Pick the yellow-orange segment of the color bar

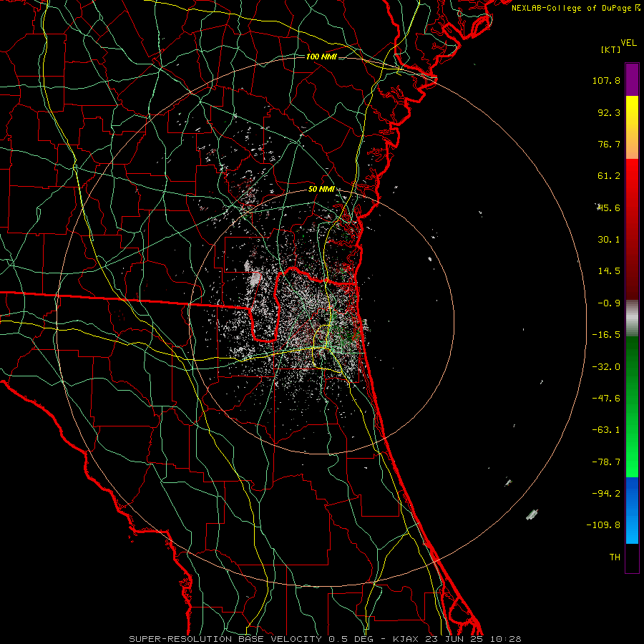pyautogui.click(x=632, y=127)
